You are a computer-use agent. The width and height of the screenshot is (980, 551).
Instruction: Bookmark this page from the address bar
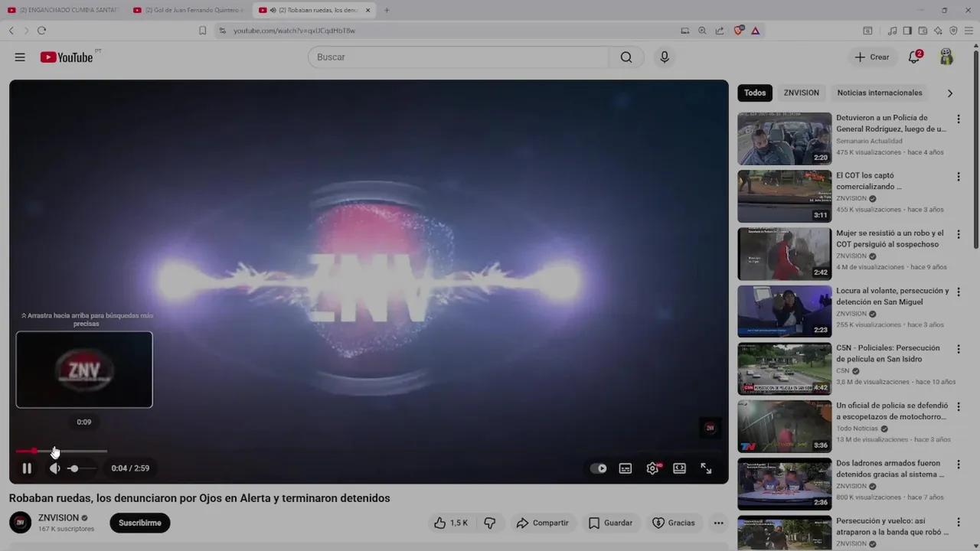[203, 31]
